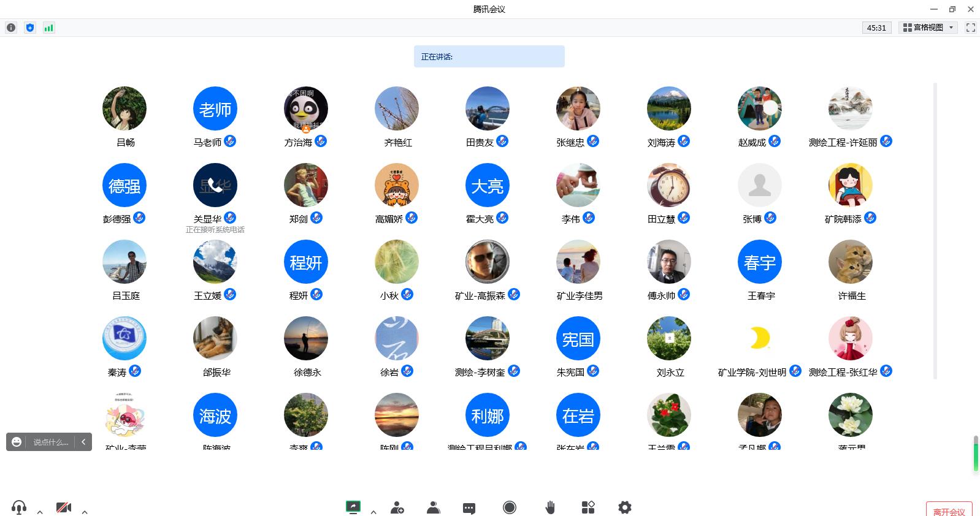Viewport: 980px width, 516px height.
Task: Click the raise hand icon
Action: [550, 507]
